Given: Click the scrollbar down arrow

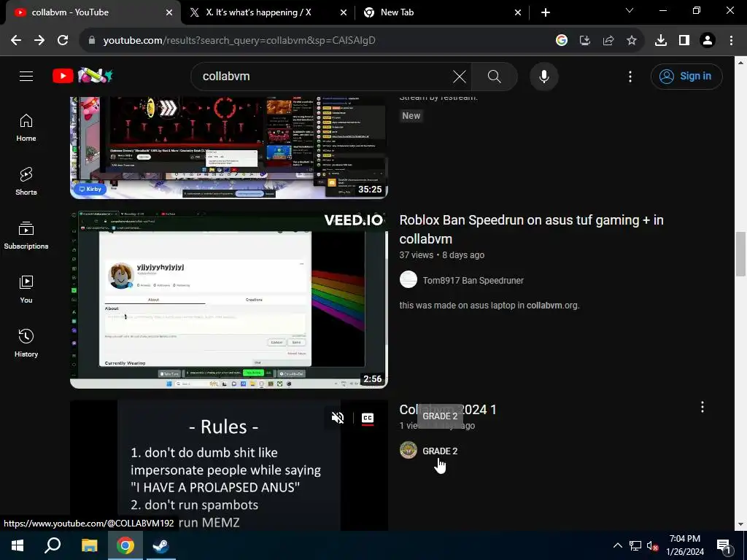Looking at the screenshot, I should [740, 524].
